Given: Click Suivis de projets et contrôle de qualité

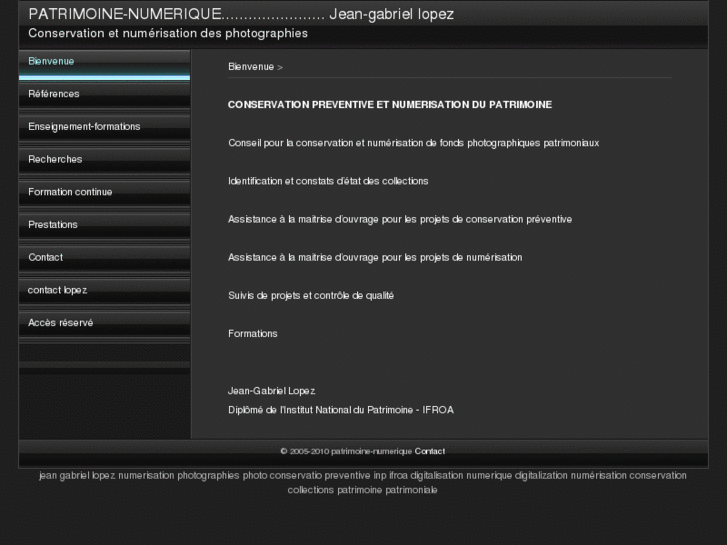Looking at the screenshot, I should coord(311,295).
